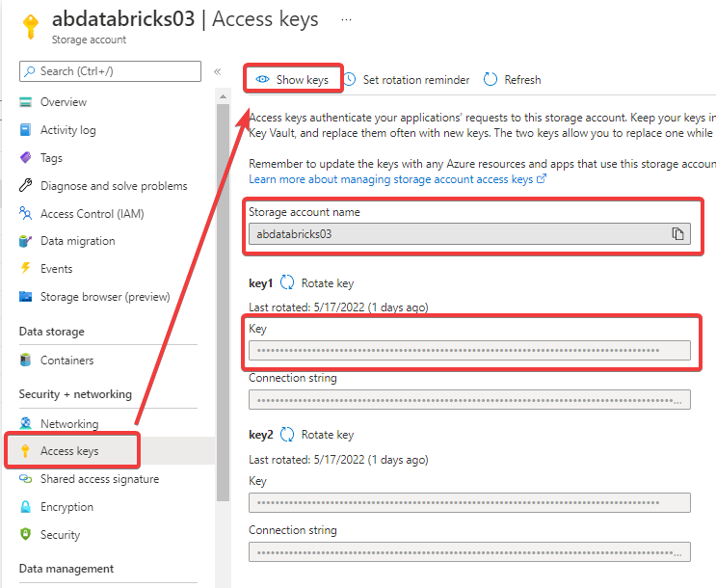
Task: Click the key1 rotate arrows icon
Action: [287, 282]
